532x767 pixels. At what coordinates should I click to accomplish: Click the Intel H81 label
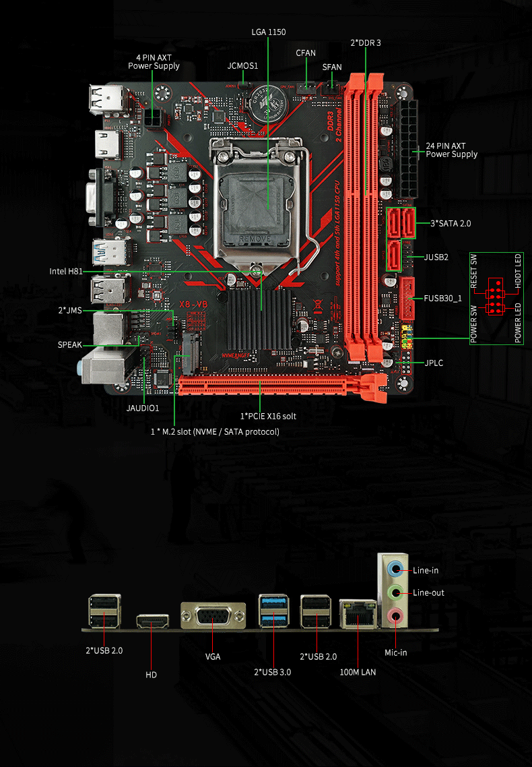[x=66, y=272]
